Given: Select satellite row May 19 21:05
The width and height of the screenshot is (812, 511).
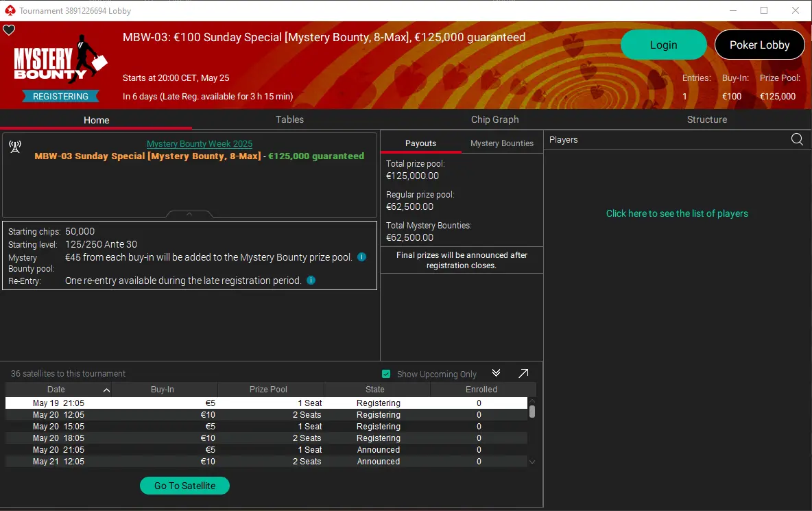Looking at the screenshot, I should 266,403.
